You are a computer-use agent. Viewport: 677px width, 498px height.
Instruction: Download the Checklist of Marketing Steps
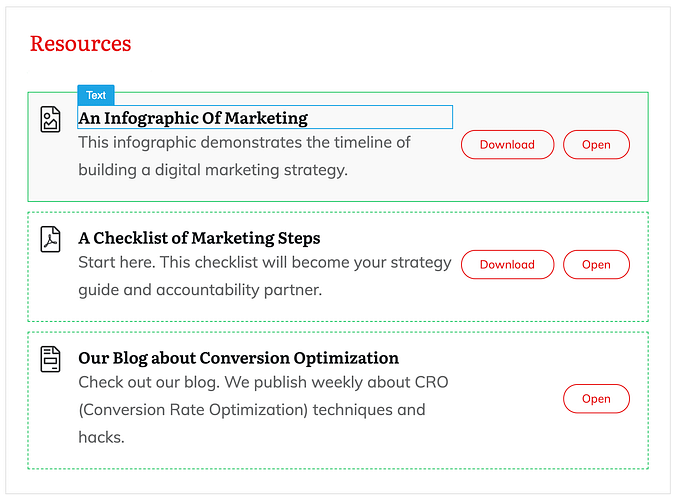[x=507, y=265]
